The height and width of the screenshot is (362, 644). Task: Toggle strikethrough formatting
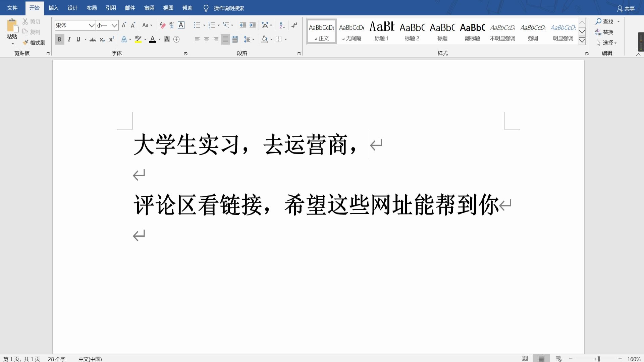[93, 40]
